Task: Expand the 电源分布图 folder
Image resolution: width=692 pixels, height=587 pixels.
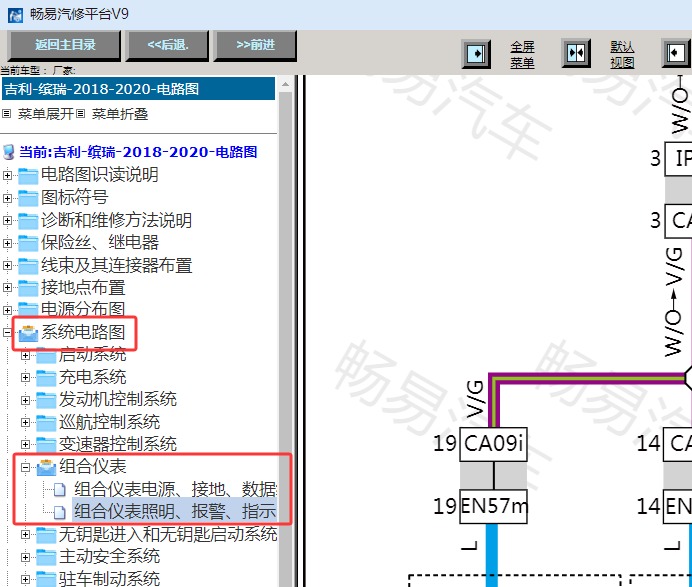Action: click(x=8, y=310)
